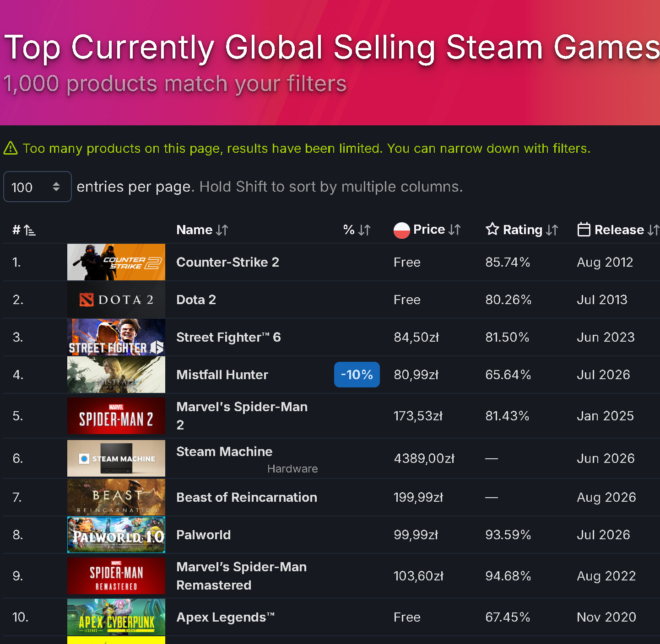Open the Dota 2 link
The image size is (660, 644).
click(x=196, y=300)
